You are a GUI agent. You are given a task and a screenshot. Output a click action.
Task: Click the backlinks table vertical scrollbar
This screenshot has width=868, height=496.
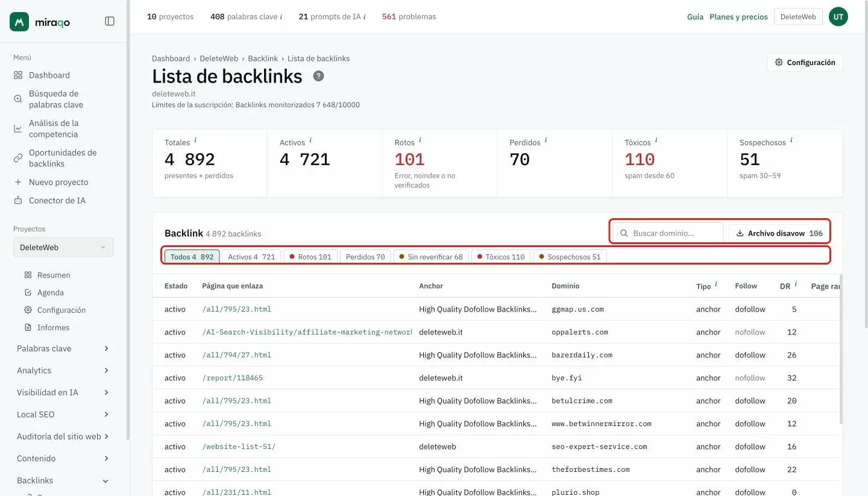point(840,350)
